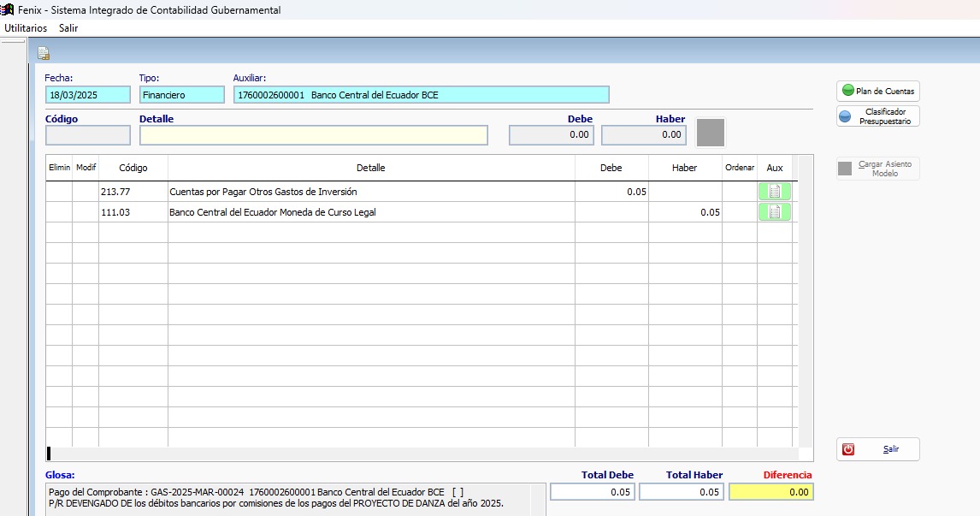Click the yellow Detalle input field
This screenshot has height=516, width=980.
click(313, 135)
